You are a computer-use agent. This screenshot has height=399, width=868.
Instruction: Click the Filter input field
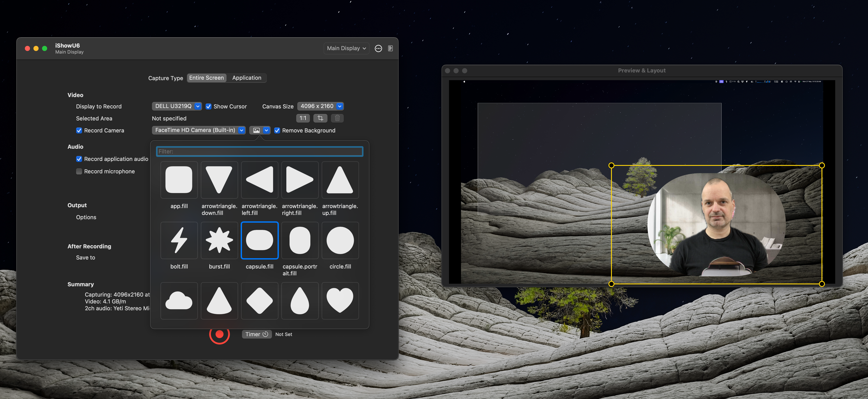[x=260, y=152]
